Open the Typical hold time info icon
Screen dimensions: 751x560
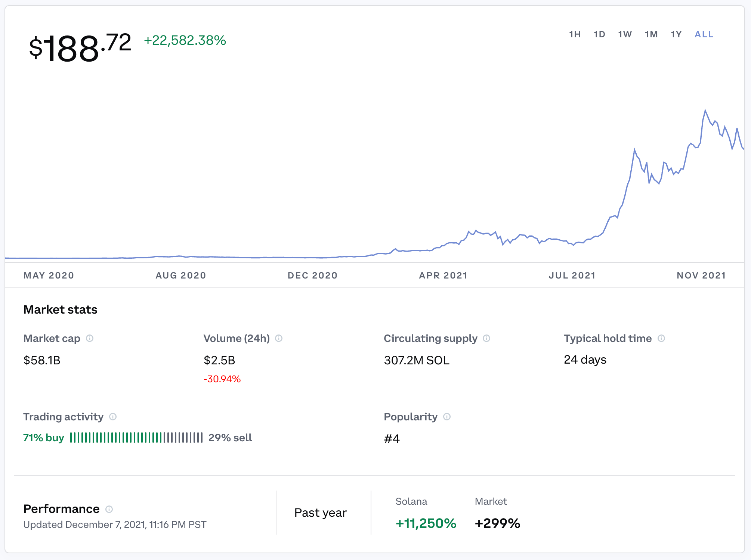661,338
